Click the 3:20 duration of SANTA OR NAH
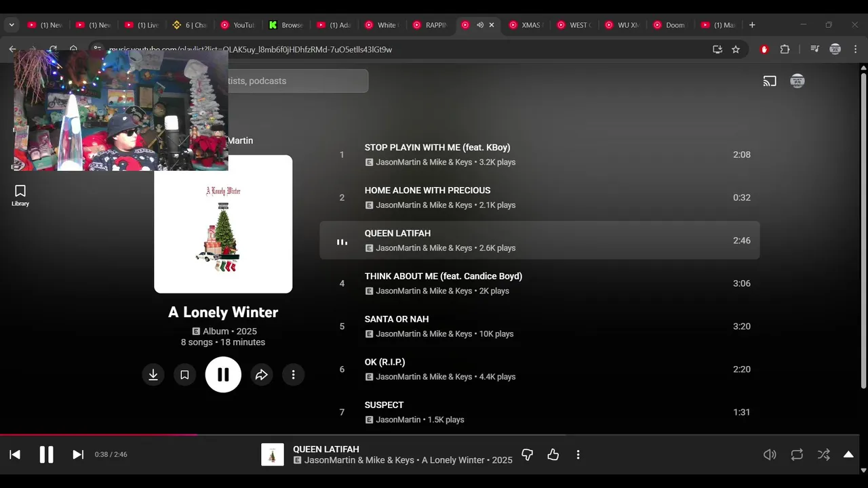 (742, 327)
